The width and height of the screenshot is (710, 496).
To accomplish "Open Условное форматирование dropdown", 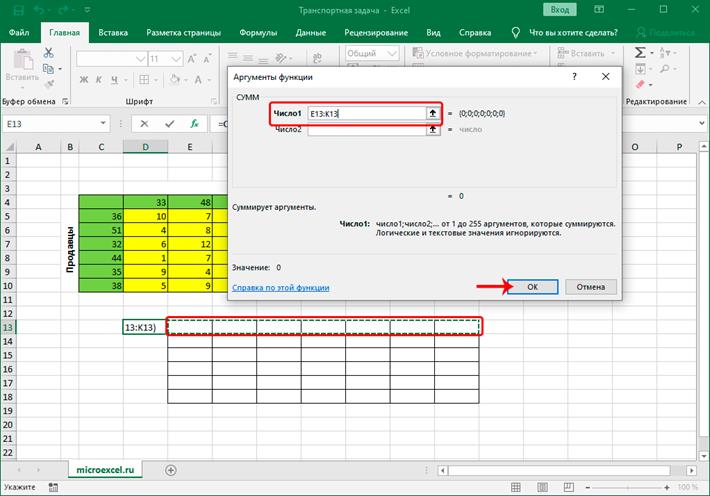I will coord(475,53).
